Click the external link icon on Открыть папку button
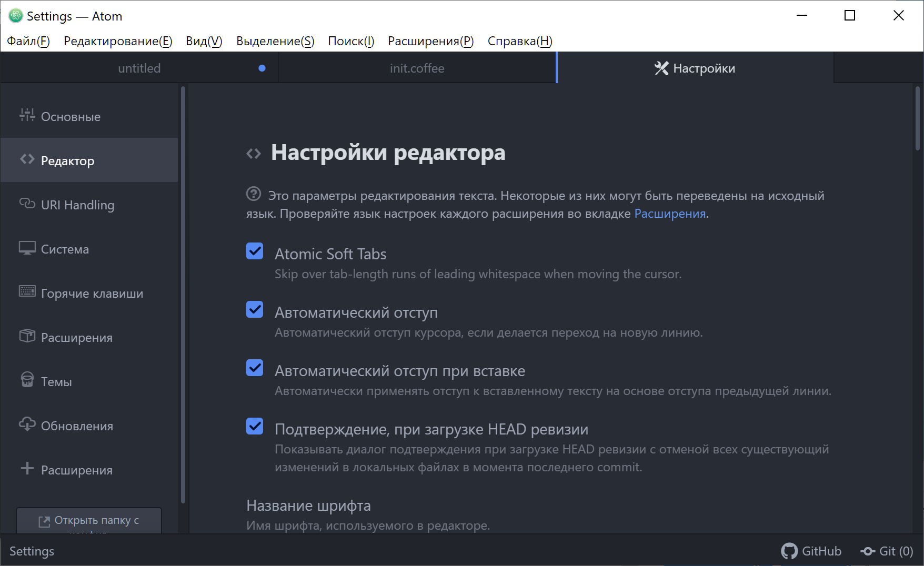 [x=44, y=521]
